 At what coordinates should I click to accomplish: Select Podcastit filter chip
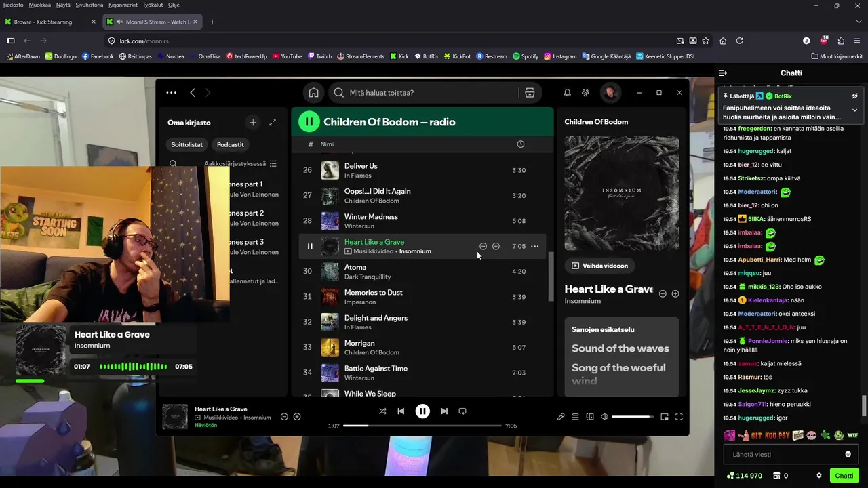pyautogui.click(x=231, y=144)
